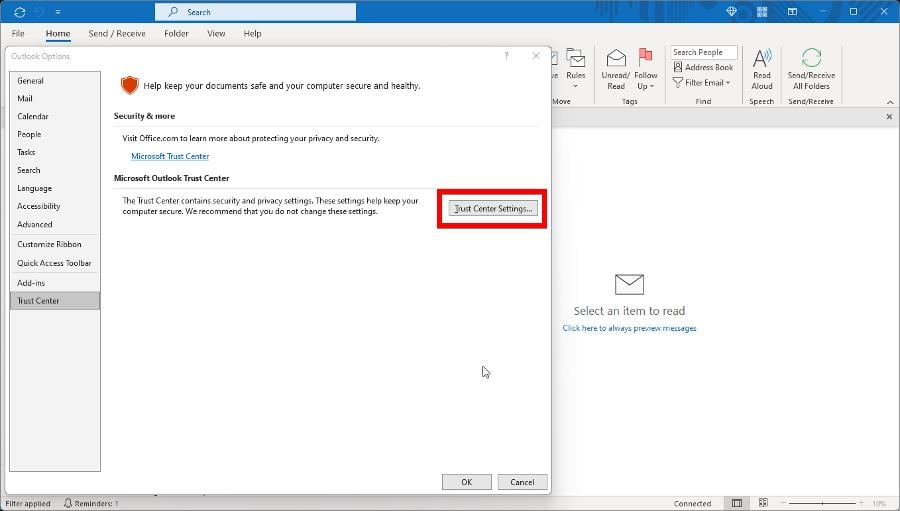The height and width of the screenshot is (511, 900).
Task: Select the Search options category
Action: click(55, 171)
